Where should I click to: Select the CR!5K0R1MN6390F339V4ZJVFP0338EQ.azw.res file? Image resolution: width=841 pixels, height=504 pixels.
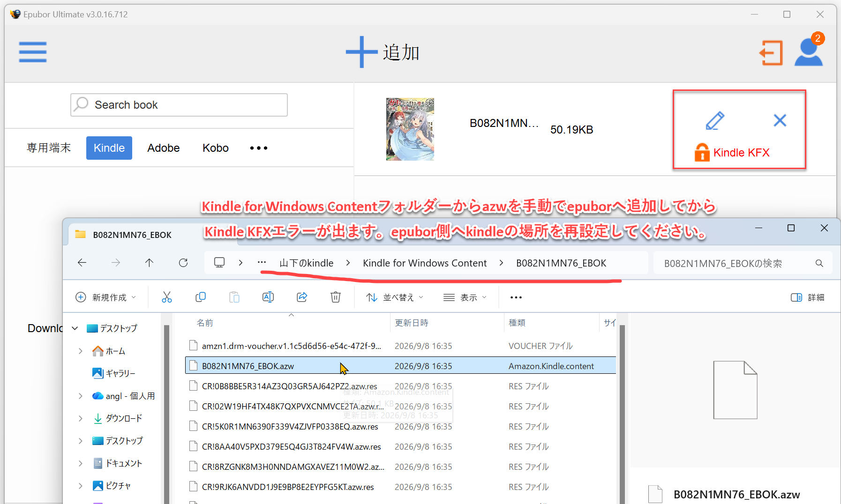click(x=401, y=427)
